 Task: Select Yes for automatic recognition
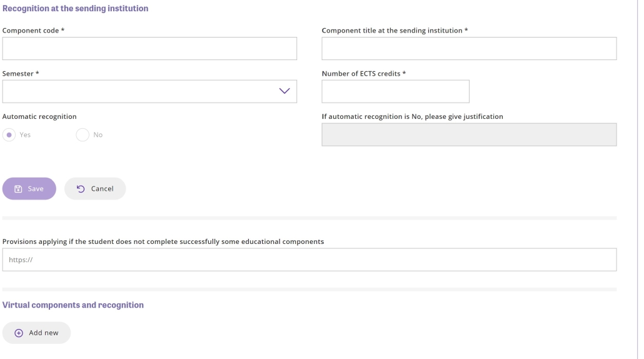(x=9, y=134)
